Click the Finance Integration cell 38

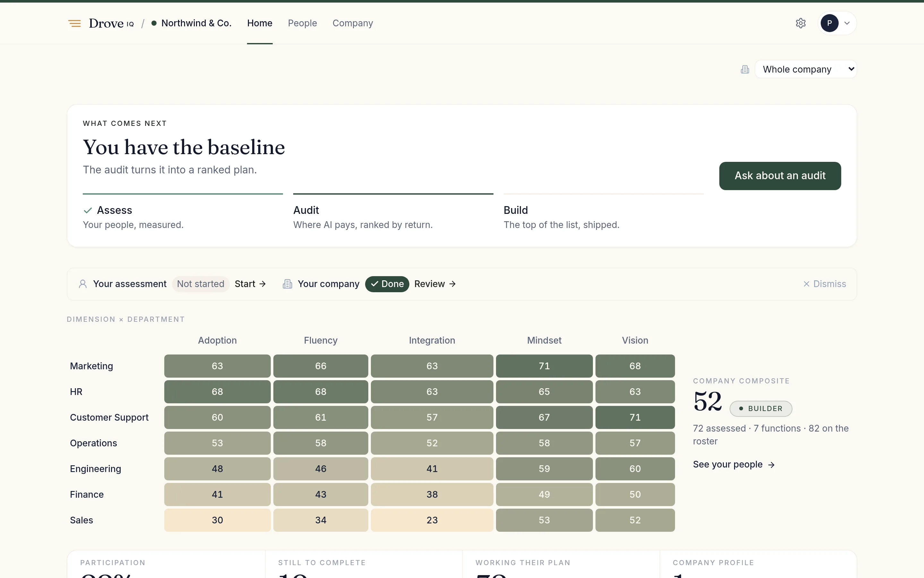tap(432, 494)
